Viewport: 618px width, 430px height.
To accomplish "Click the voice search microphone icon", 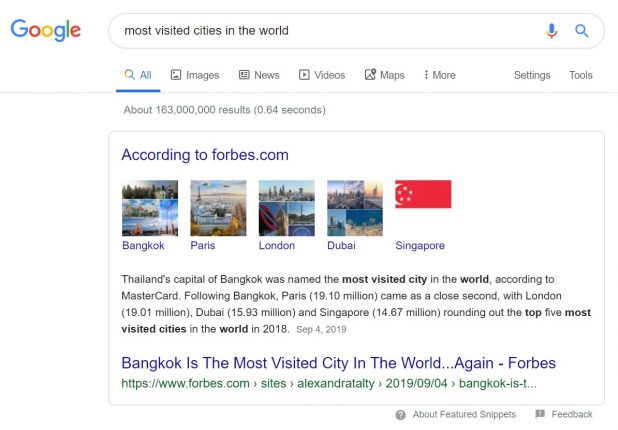I will click(552, 31).
